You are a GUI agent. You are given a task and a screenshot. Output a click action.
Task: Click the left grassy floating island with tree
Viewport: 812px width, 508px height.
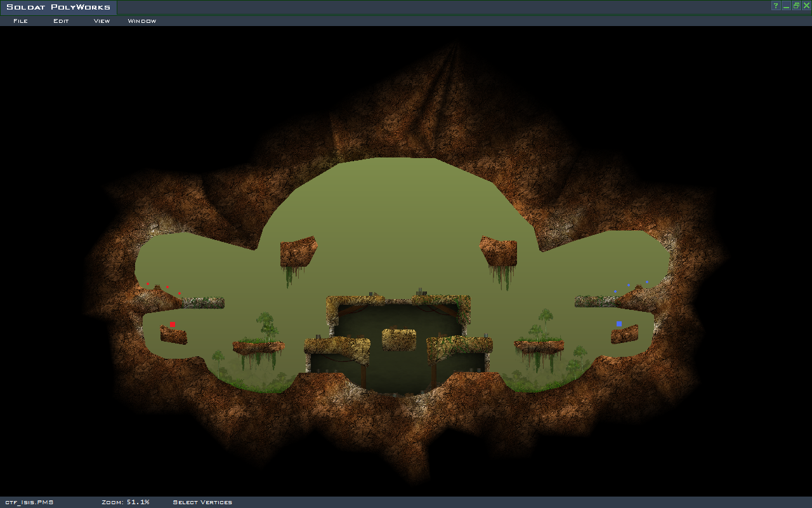258,347
